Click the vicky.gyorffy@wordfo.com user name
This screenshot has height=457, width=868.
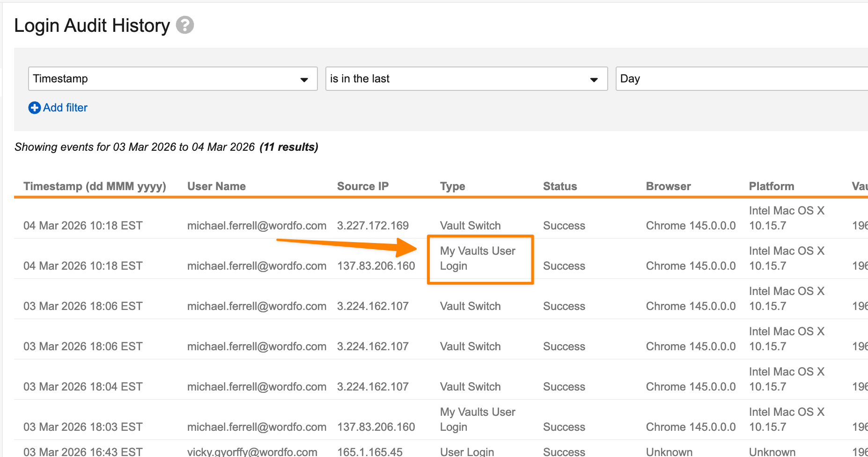252,452
